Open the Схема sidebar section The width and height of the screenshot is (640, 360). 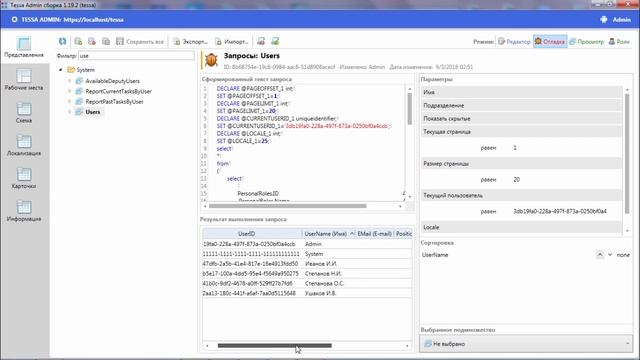click(x=24, y=112)
